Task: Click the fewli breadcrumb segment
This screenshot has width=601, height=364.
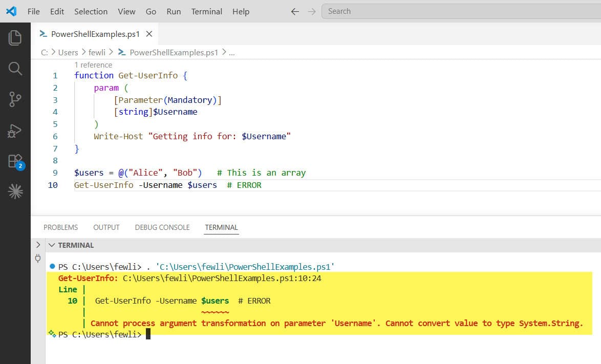Action: pos(97,53)
